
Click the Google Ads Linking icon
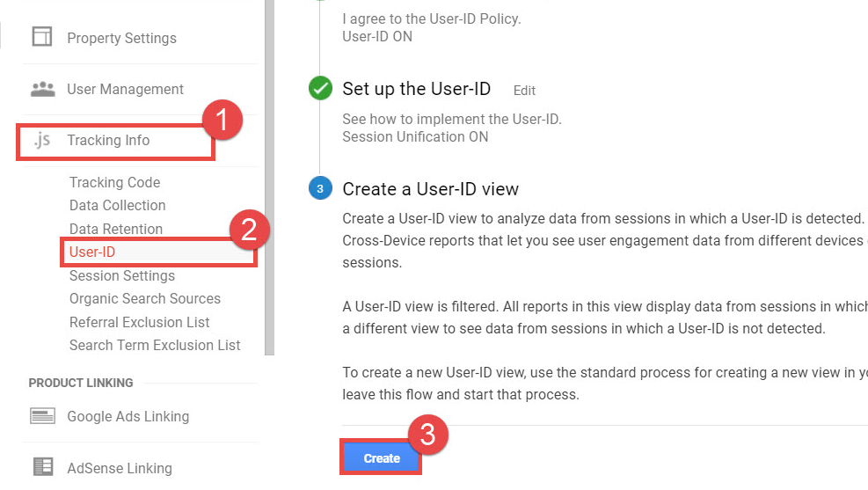click(42, 416)
